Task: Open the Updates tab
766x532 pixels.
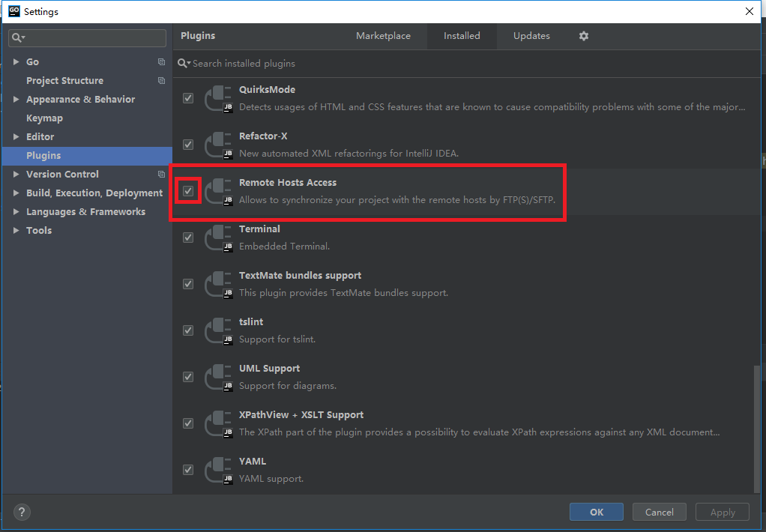Action: pyautogui.click(x=531, y=36)
